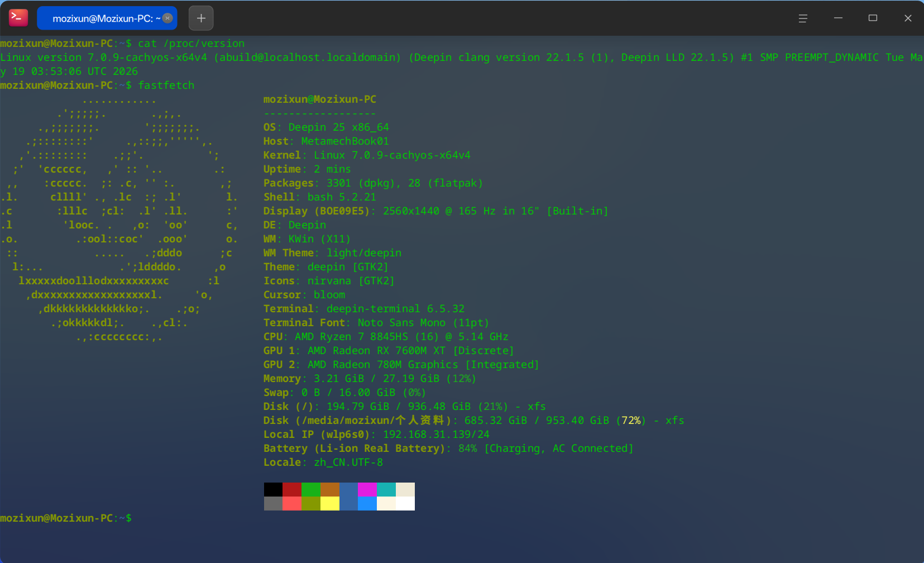Close the mozixun@Mozixun-PC tab
Viewport: 924px width, 563px height.
(x=167, y=18)
